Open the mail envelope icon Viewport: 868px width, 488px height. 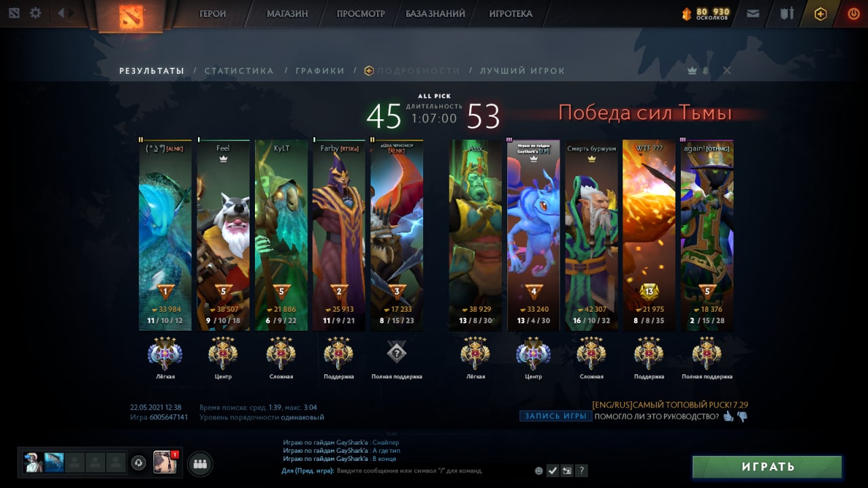point(753,13)
